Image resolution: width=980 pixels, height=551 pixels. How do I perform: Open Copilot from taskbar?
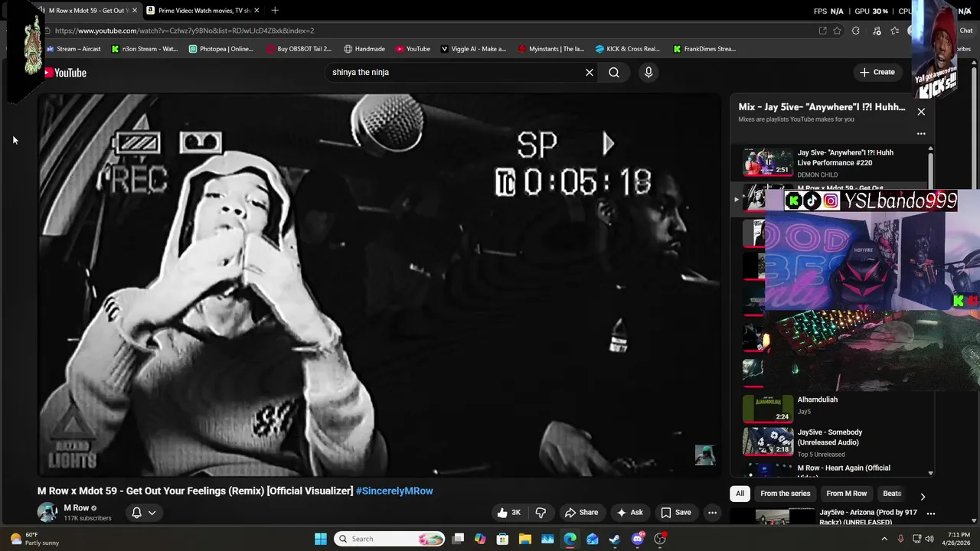(480, 539)
